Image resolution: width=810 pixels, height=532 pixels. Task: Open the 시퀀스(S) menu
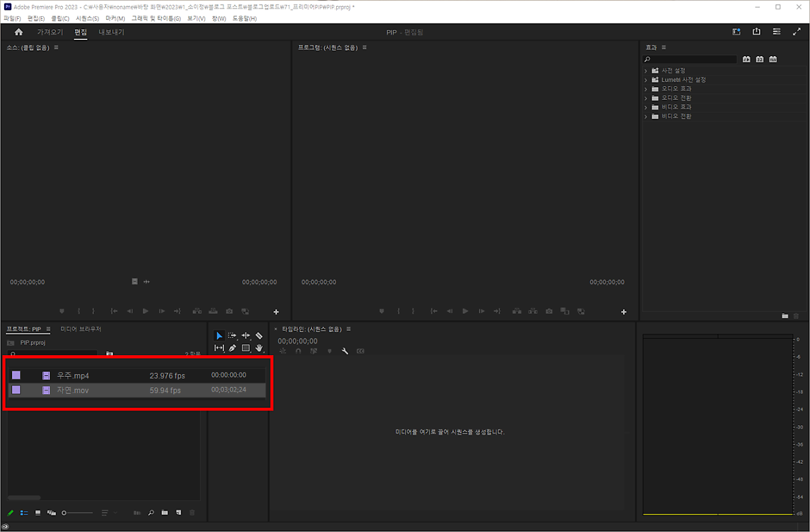(87, 18)
